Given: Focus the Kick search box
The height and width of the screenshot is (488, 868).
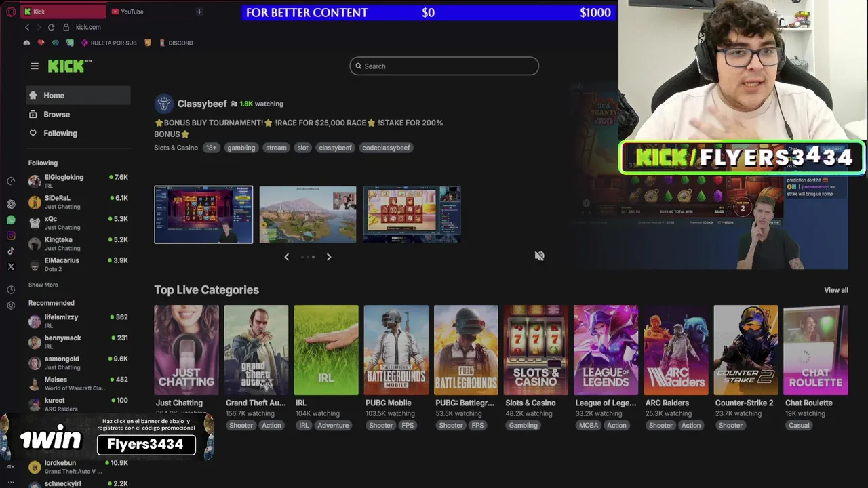Looking at the screenshot, I should pyautogui.click(x=444, y=66).
